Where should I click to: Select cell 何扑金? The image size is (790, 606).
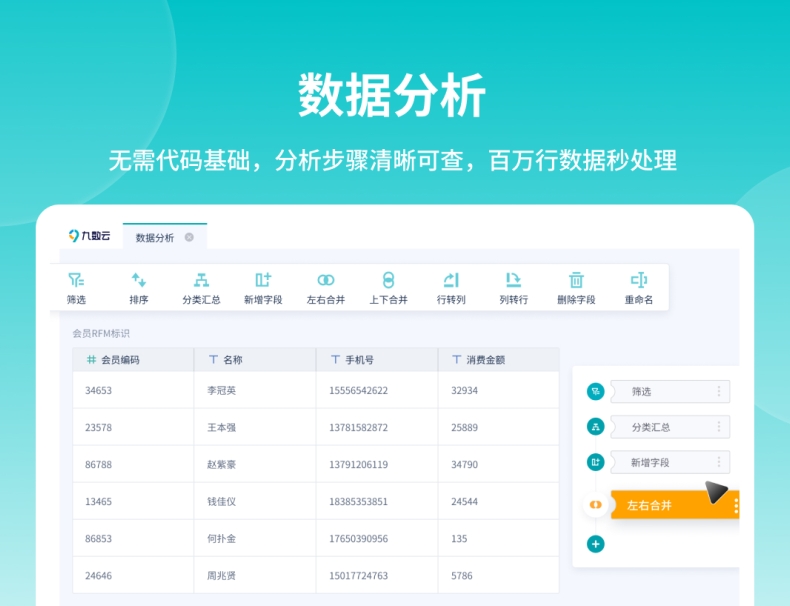255,538
